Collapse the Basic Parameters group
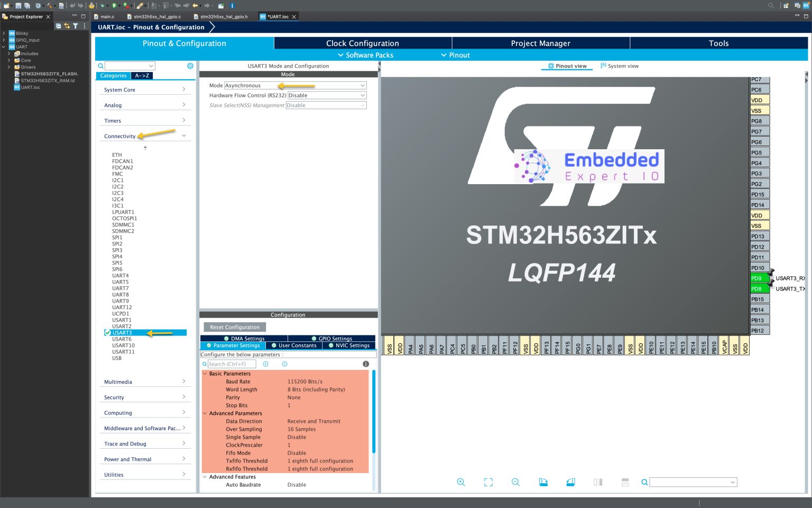The width and height of the screenshot is (812, 508). 205,374
